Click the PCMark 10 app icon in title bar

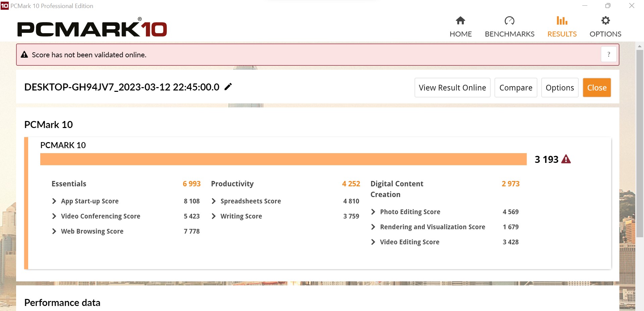coord(4,6)
